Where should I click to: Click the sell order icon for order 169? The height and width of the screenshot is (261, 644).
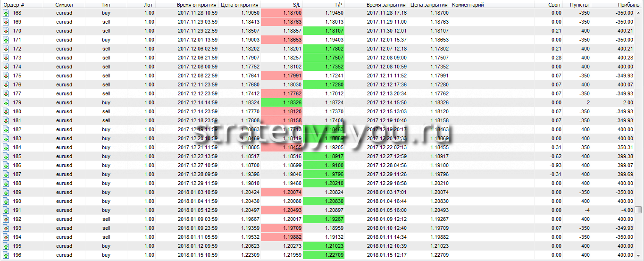(6, 22)
